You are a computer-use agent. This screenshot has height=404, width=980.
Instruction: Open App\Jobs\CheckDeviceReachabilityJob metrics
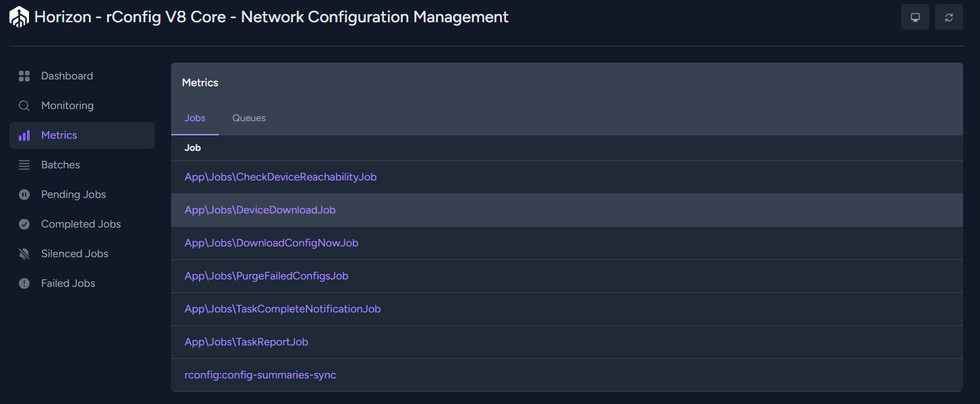pyautogui.click(x=280, y=177)
